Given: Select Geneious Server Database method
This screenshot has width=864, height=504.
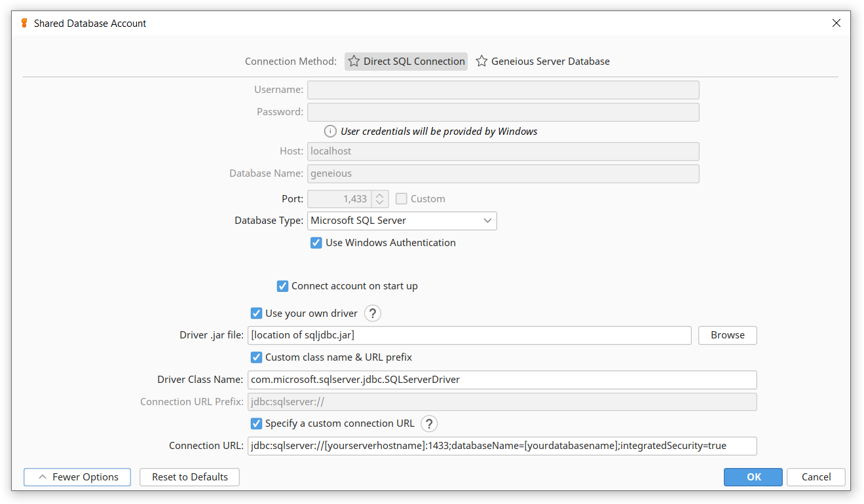Looking at the screenshot, I should coord(542,62).
